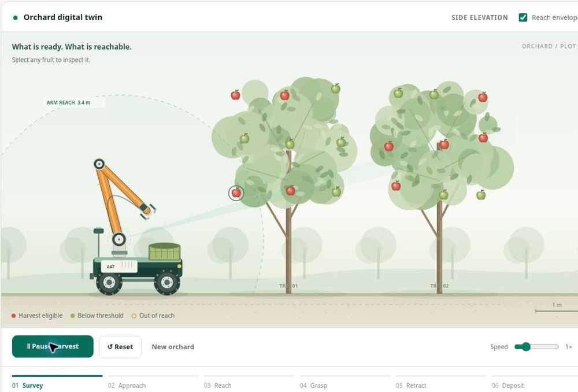Switch to the 02 Approach step
Viewport: 578px width, 392px height.
(x=153, y=383)
